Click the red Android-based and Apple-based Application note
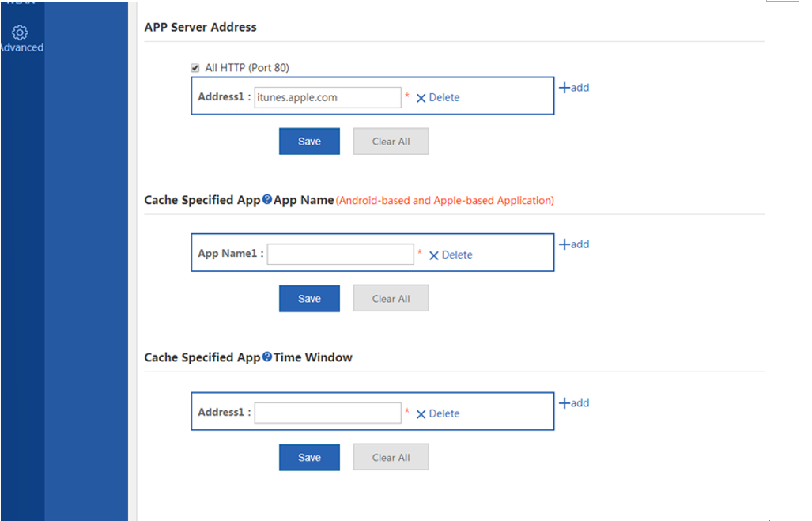 445,201
